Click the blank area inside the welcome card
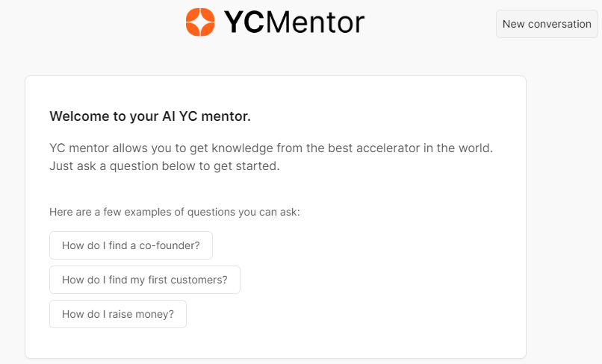This screenshot has width=602, height=364. (364, 269)
